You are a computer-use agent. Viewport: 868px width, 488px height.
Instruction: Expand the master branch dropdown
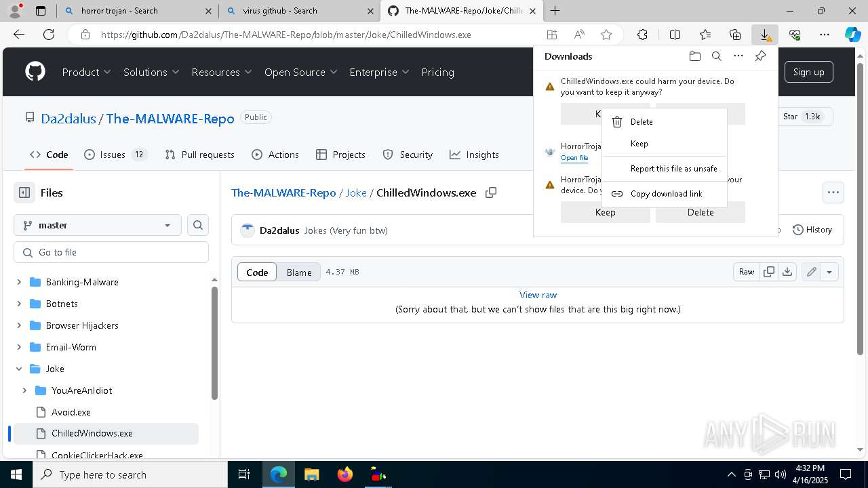(98, 225)
